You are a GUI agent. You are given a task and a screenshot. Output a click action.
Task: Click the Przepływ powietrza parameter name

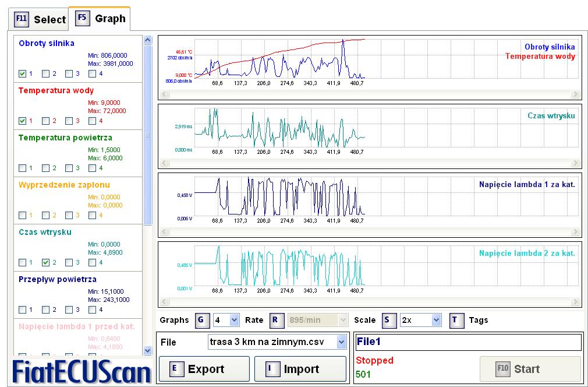point(58,279)
